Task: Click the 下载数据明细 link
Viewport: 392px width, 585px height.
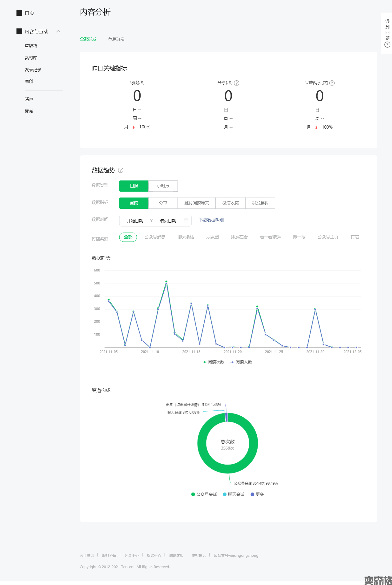Action: click(x=211, y=220)
